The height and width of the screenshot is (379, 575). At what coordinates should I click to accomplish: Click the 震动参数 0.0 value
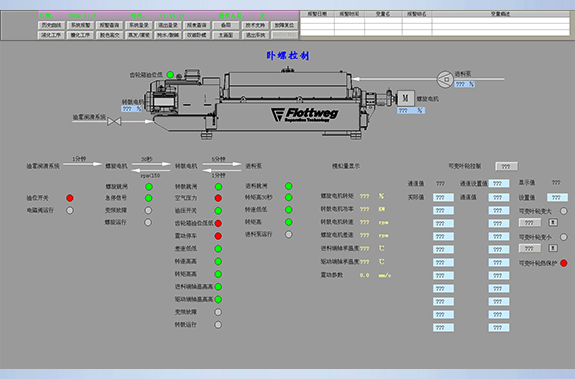364,275
